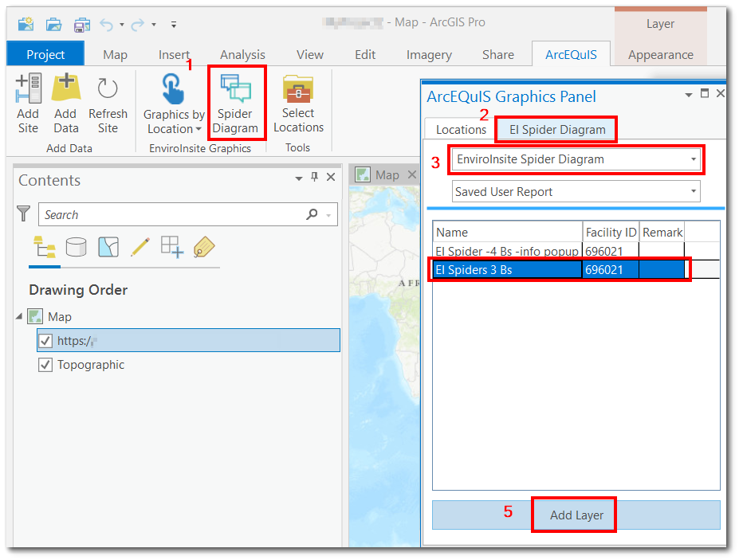The height and width of the screenshot is (560, 739).
Task: Collapse the Map tree node
Action: point(19,316)
